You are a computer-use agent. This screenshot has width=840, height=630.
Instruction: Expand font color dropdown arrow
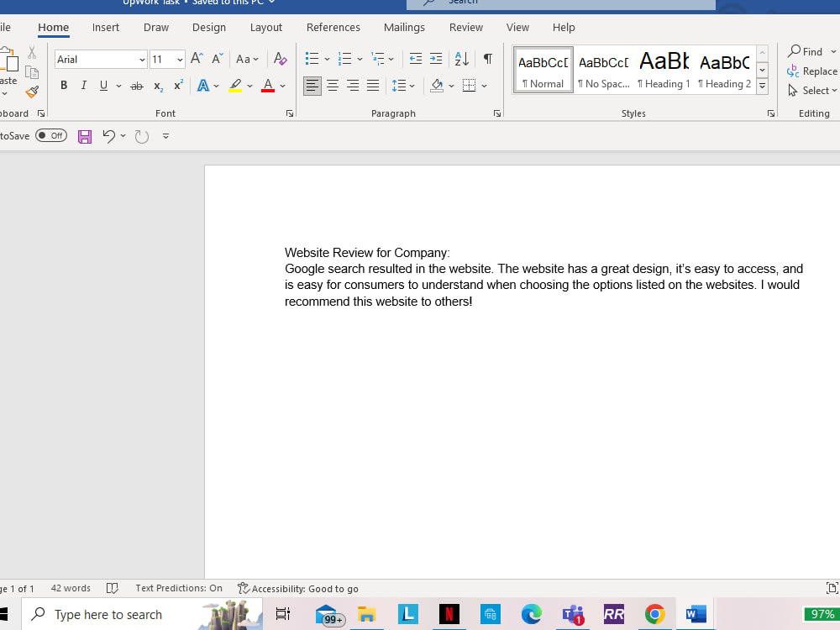pyautogui.click(x=282, y=86)
